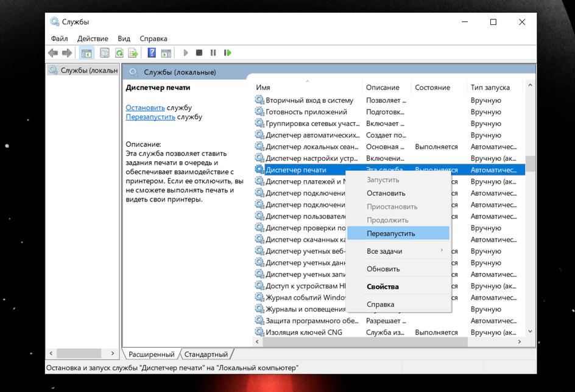Expand the "Все задачи" submenu

point(398,251)
